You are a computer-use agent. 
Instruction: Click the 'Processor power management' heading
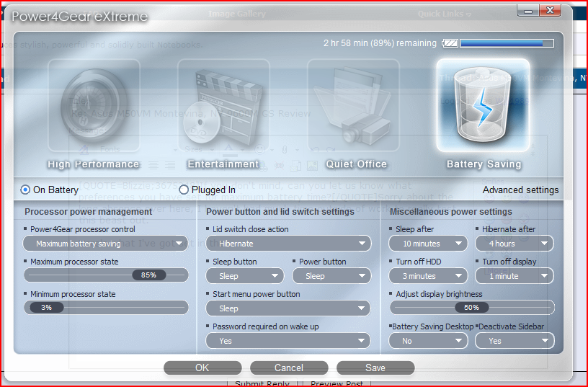pos(88,212)
